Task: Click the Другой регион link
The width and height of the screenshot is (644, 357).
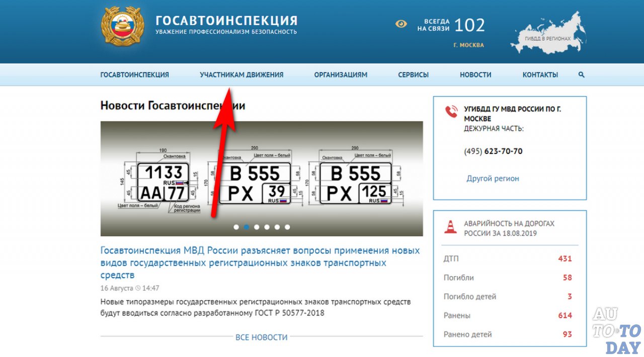Action: pos(493,178)
